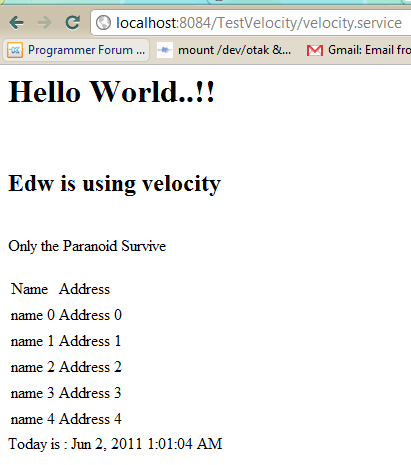Click the Address 3 cell

tap(90, 393)
